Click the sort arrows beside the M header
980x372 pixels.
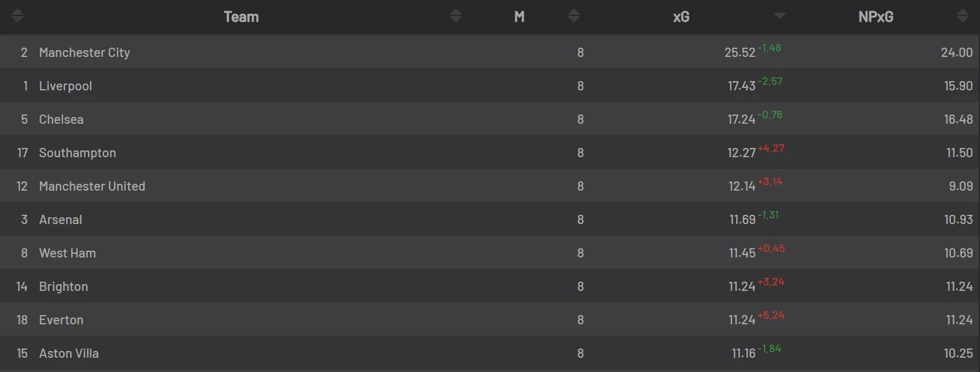574,16
